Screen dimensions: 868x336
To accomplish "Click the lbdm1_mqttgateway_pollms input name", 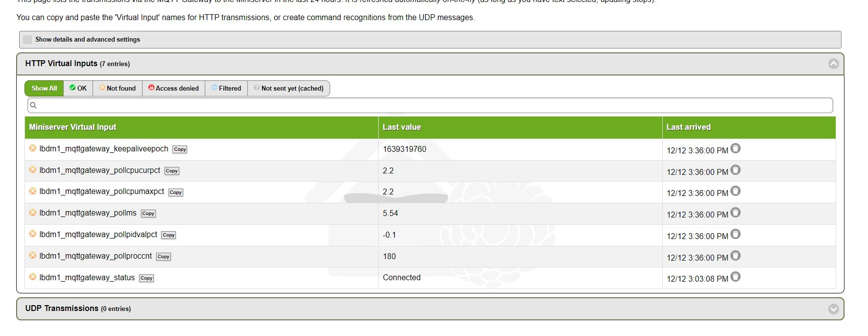I will pyautogui.click(x=88, y=213).
